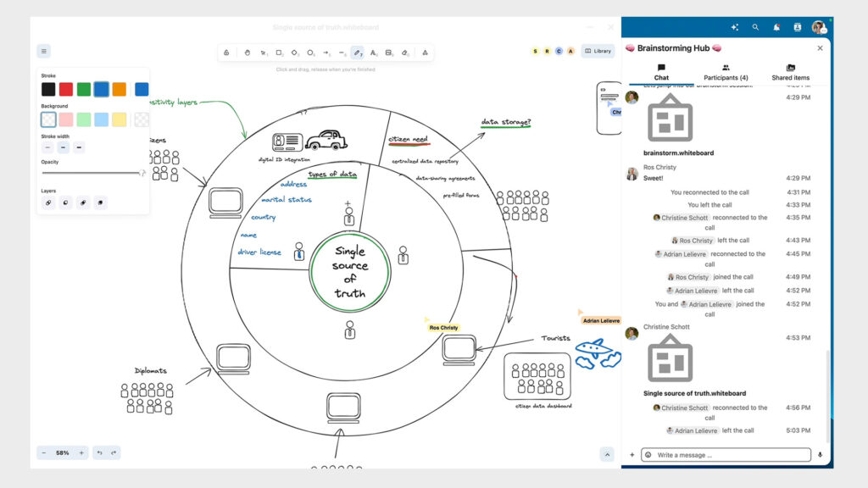Open the Shared items tab
The height and width of the screenshot is (488, 868).
tap(791, 73)
